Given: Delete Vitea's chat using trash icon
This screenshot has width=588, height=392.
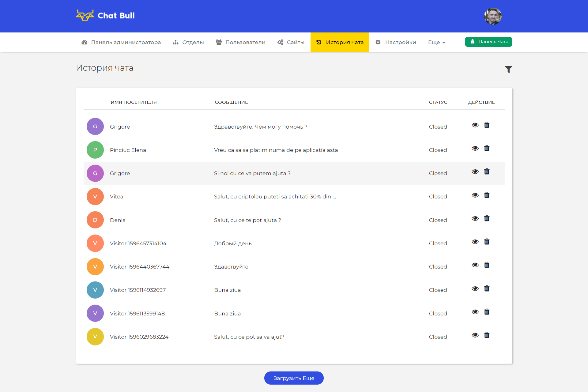Looking at the screenshot, I should (x=487, y=195).
